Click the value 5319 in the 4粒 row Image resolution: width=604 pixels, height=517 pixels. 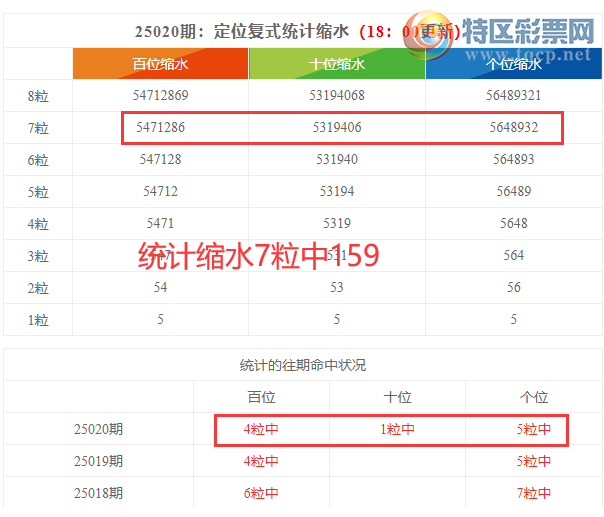tap(337, 223)
